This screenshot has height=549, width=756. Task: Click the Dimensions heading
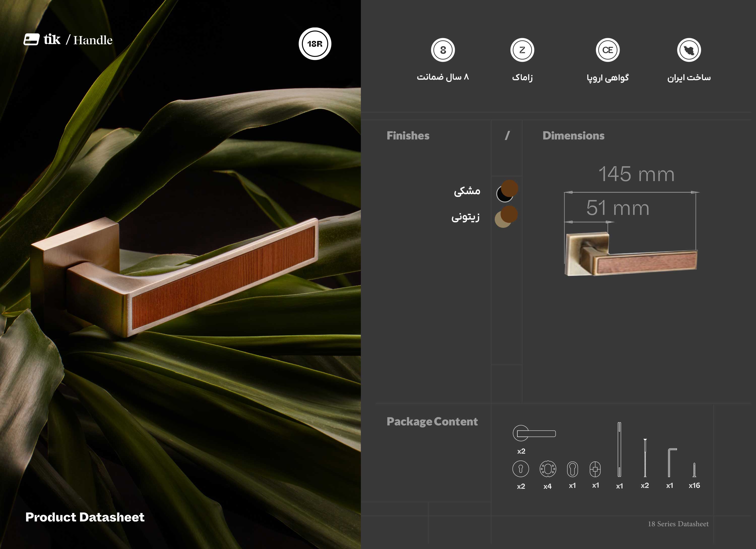(573, 135)
